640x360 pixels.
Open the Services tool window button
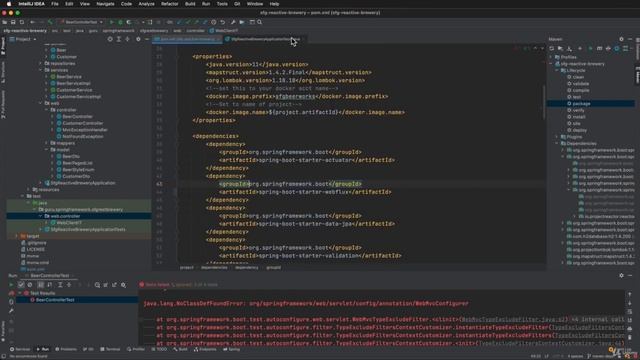click(x=20, y=349)
